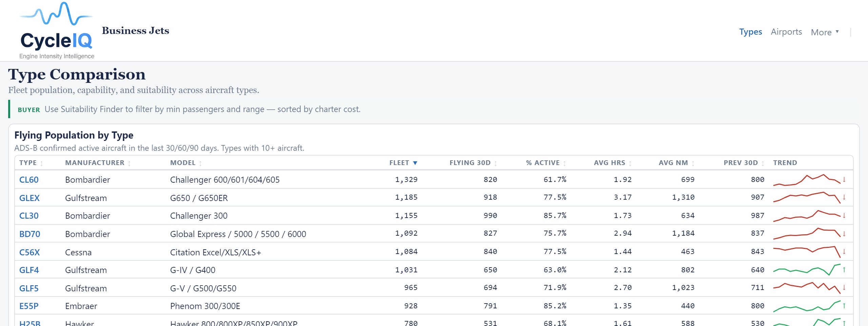The image size is (868, 326).
Task: Click the Embraer manufacturer cell
Action: coord(81,306)
